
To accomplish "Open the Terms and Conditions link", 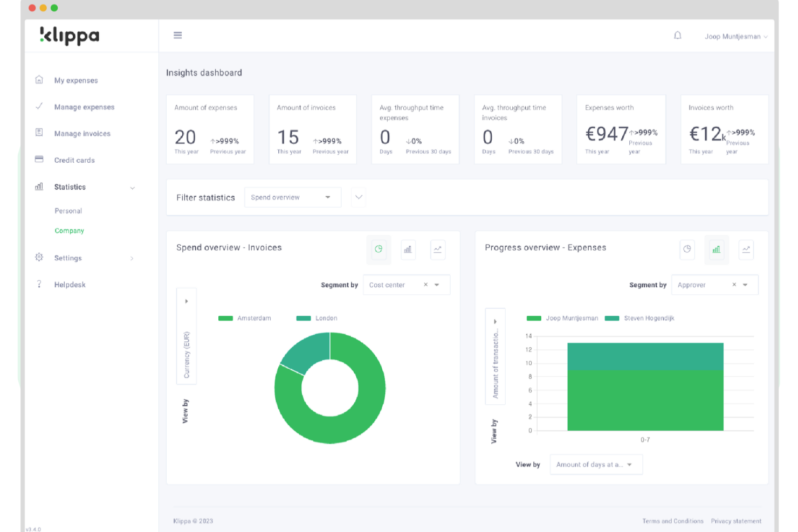I will tap(672, 521).
